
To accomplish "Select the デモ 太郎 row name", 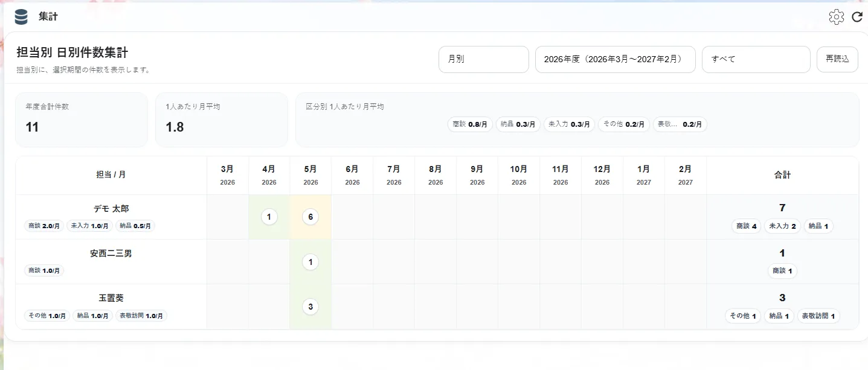I will 111,209.
